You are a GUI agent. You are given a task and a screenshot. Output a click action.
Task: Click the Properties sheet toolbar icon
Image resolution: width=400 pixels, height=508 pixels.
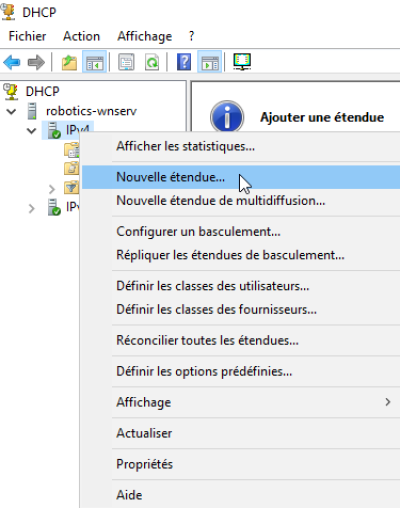point(126,62)
